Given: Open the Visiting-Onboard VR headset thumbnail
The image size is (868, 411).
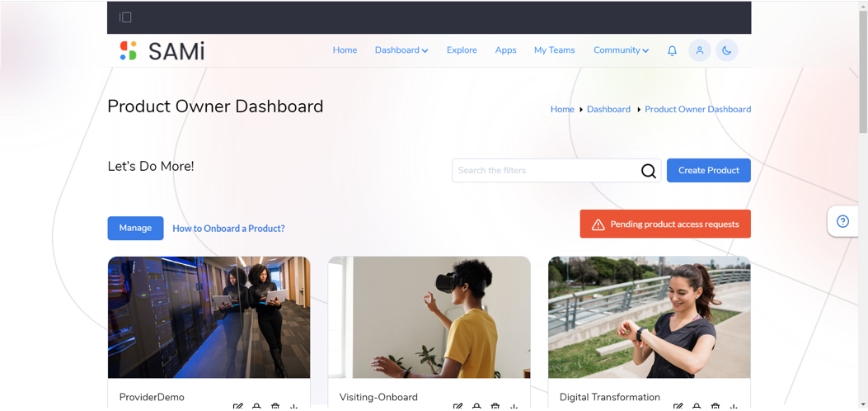Looking at the screenshot, I should (x=429, y=318).
